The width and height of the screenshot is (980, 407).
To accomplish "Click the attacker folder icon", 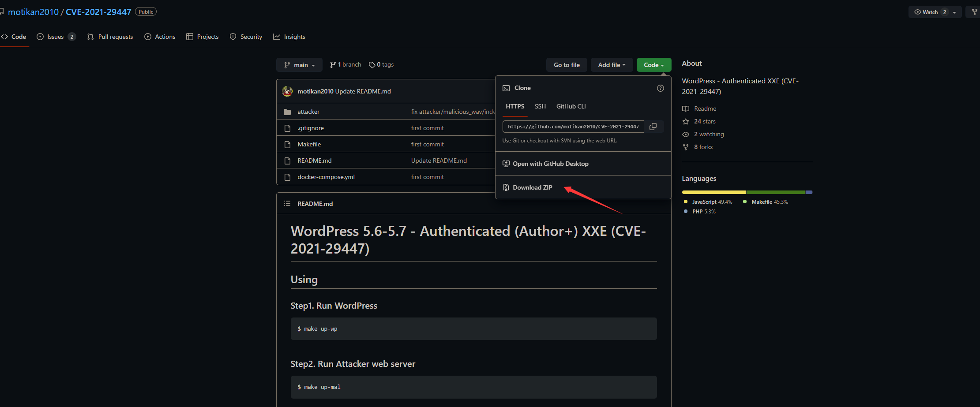I will coord(287,112).
